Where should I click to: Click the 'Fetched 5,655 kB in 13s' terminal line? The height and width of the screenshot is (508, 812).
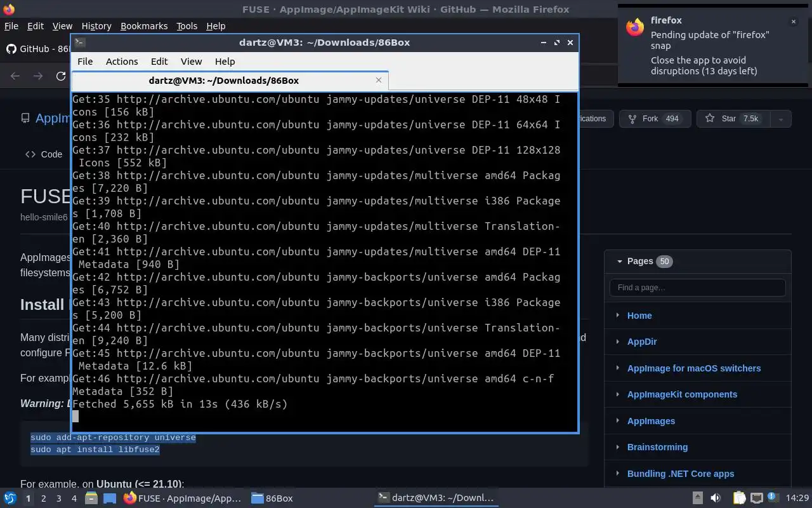pyautogui.click(x=180, y=404)
